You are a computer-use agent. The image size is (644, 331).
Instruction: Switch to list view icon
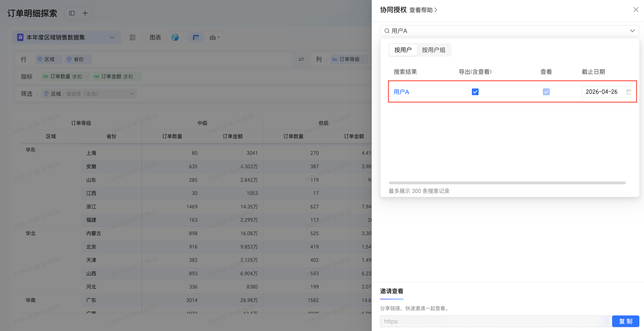132,37
